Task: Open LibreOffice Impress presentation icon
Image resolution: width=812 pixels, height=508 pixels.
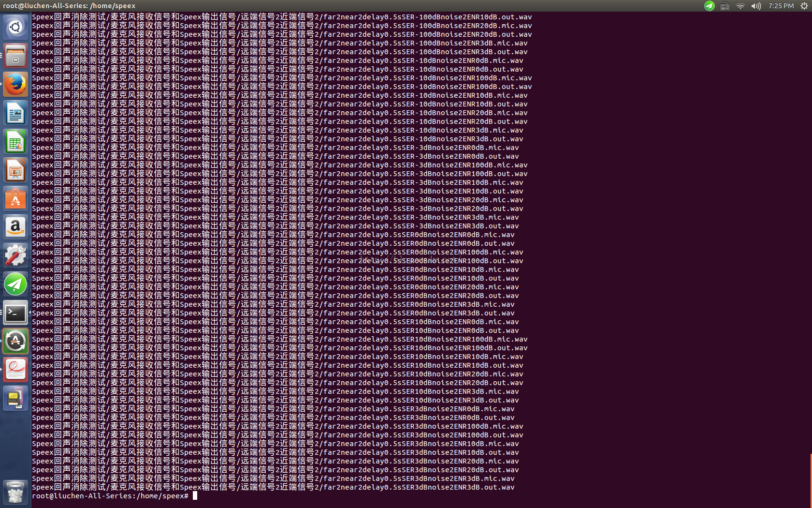Action: point(15,170)
